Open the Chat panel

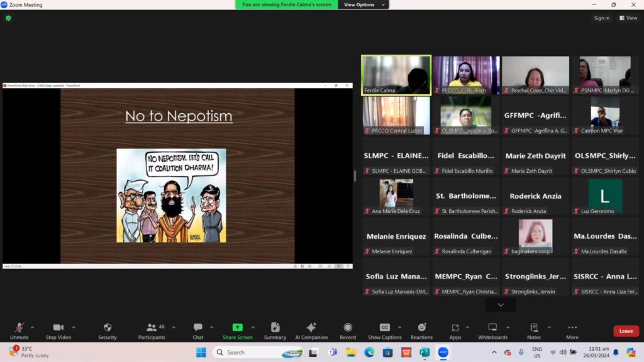coord(198,331)
